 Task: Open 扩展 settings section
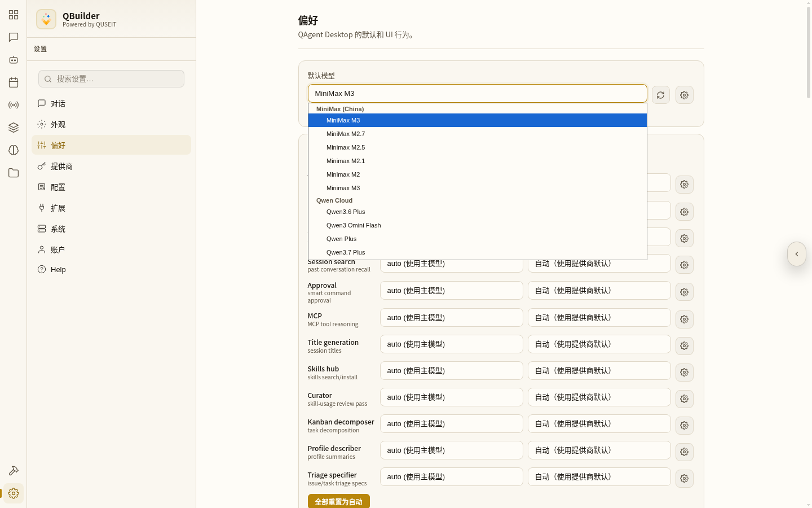tap(112, 208)
